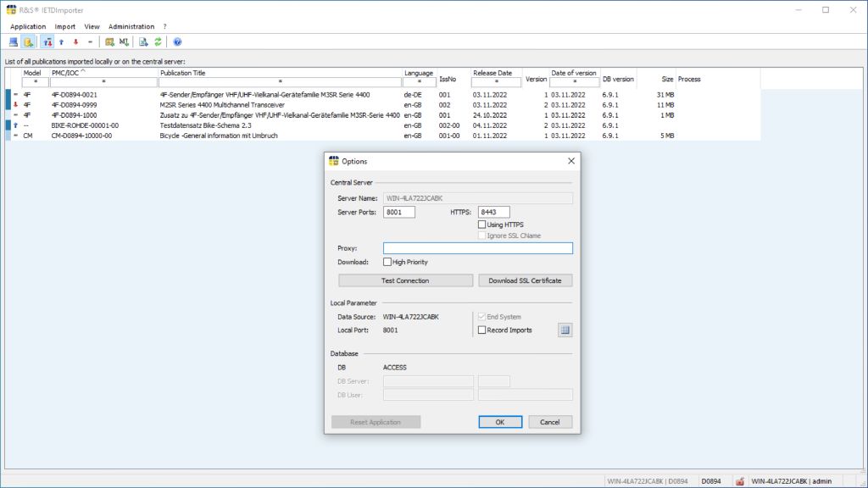Image resolution: width=868 pixels, height=488 pixels.
Task: Click the blue help question mark icon
Action: tap(177, 42)
